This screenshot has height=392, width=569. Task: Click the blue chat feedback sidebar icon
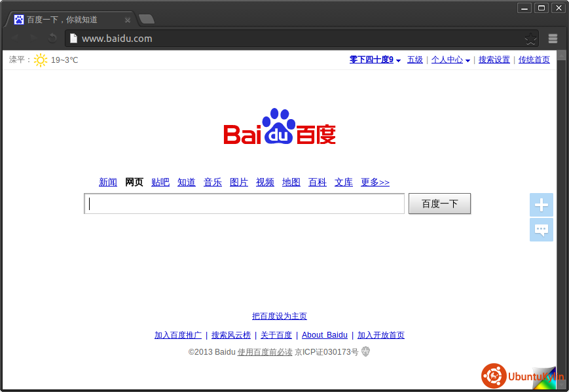(541, 230)
